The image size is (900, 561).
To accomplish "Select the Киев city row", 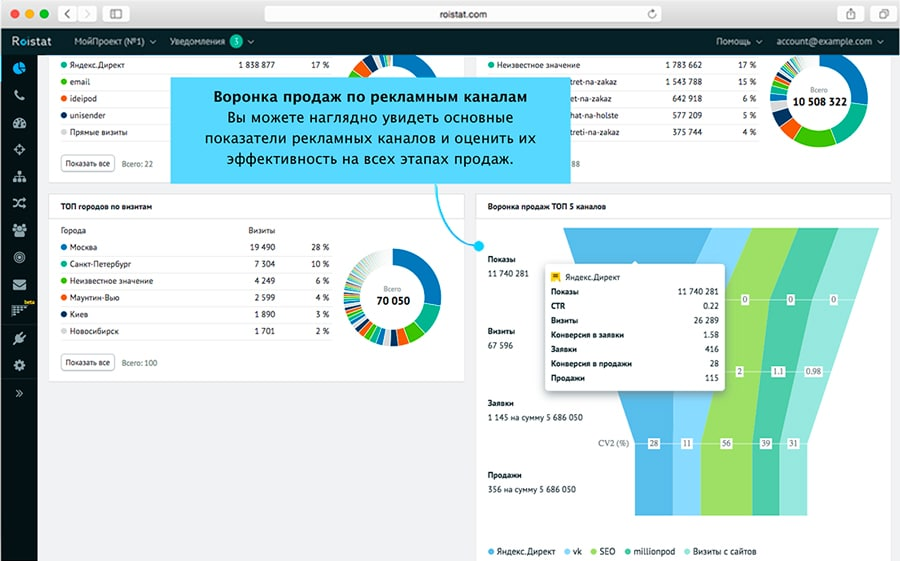I will click(x=195, y=314).
